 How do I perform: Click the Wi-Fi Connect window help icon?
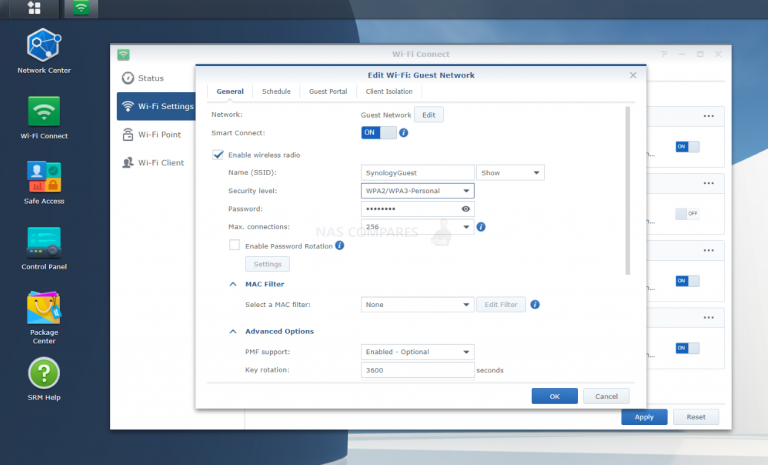[x=664, y=54]
